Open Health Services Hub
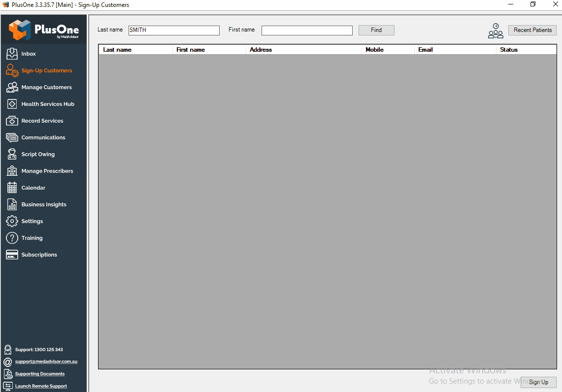The image size is (562, 392). (x=48, y=104)
